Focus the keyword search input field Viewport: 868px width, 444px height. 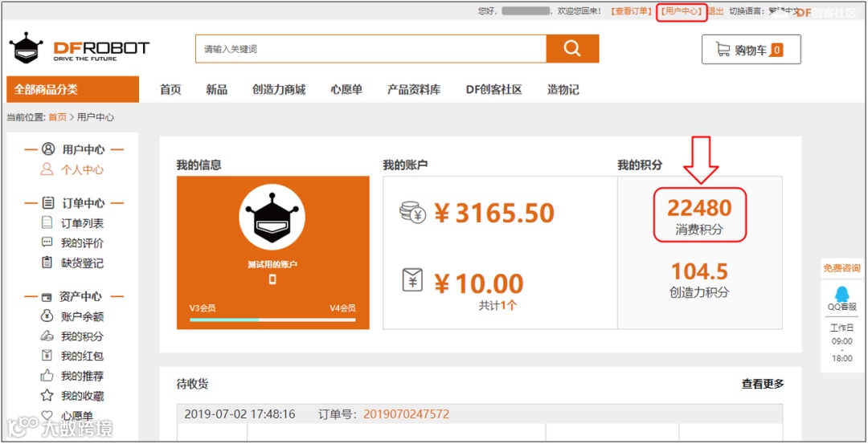(371, 49)
